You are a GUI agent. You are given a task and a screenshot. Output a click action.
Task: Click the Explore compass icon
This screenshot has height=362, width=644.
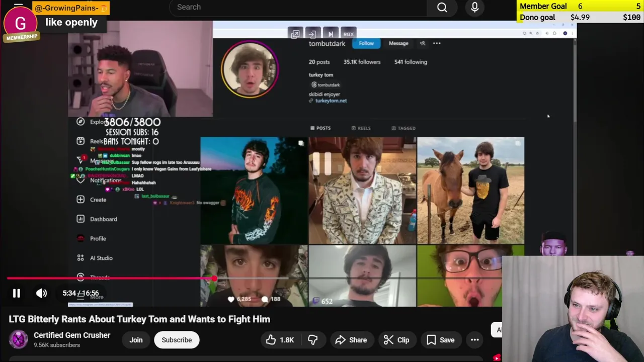click(80, 122)
